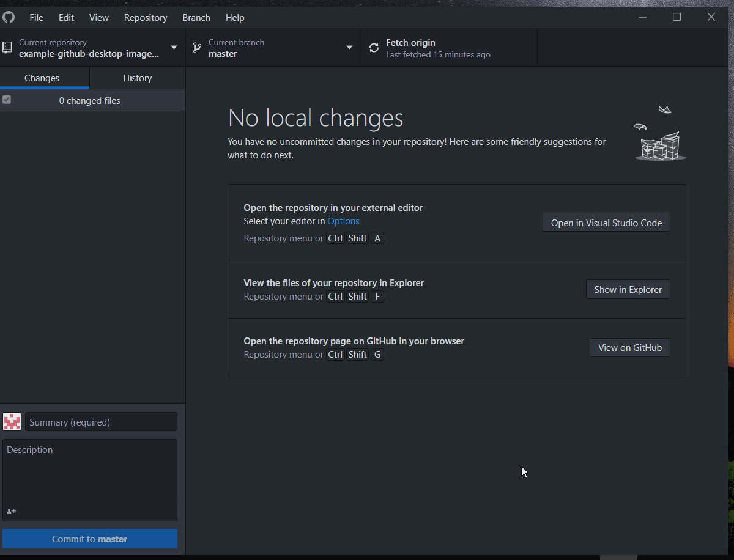Viewport: 734px width, 560px height.
Task: Click the 'No local changes' heading
Action: click(316, 117)
